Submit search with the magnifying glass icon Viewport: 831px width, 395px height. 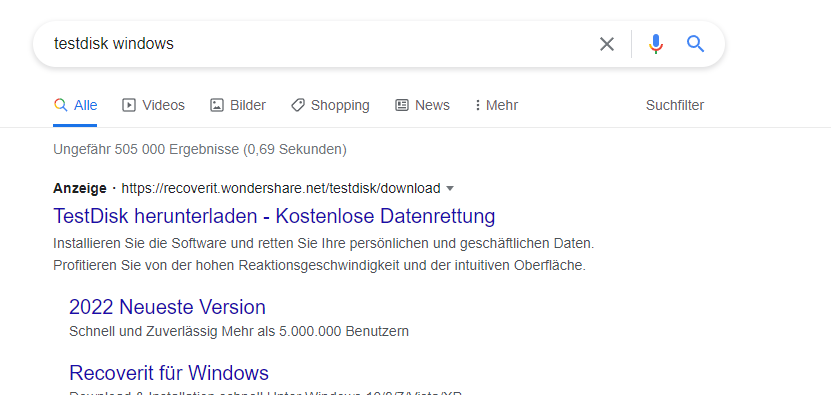pyautogui.click(x=695, y=44)
